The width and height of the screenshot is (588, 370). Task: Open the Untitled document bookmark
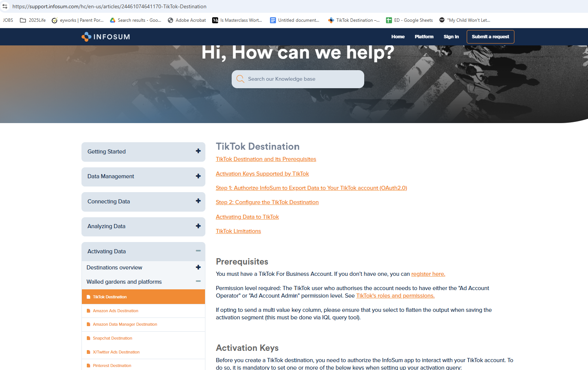coord(295,20)
